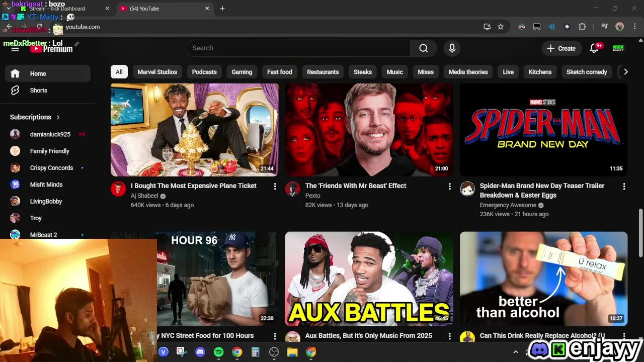Viewport: 644px width, 362px height.
Task: Open the Kick enjayy account avatar menu
Action: [618, 48]
